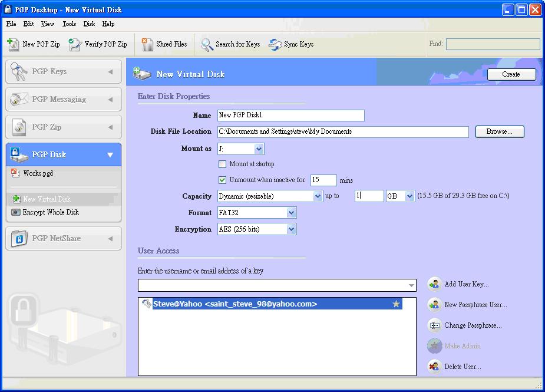Screen dimensions: 545x392
Task: Click the PGP Keys panel keys icon
Action: [x=18, y=71]
